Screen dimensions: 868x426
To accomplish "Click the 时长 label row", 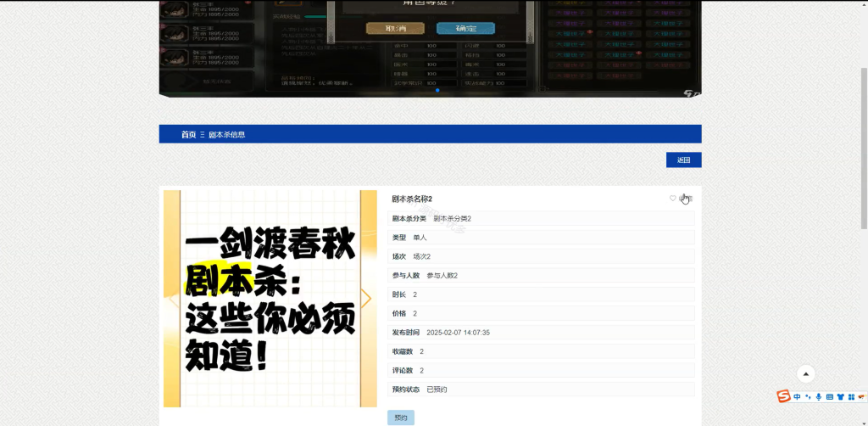I will point(541,294).
